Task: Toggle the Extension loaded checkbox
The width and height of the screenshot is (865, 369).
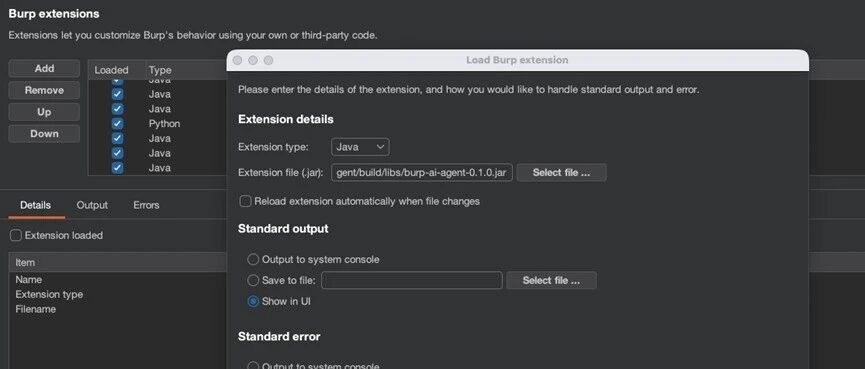Action: 16,236
